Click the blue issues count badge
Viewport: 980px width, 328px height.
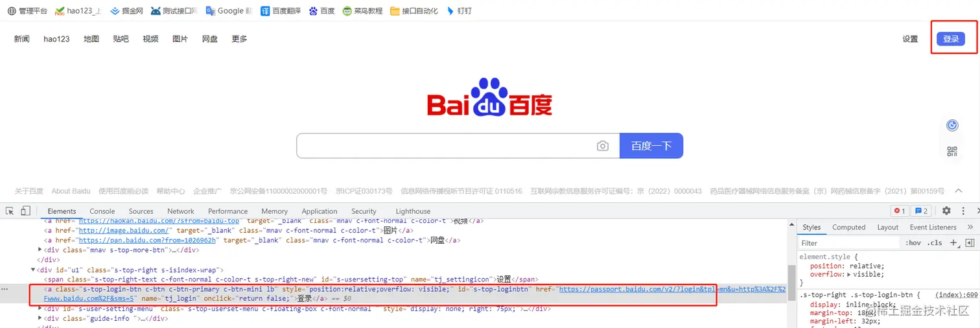click(x=920, y=211)
